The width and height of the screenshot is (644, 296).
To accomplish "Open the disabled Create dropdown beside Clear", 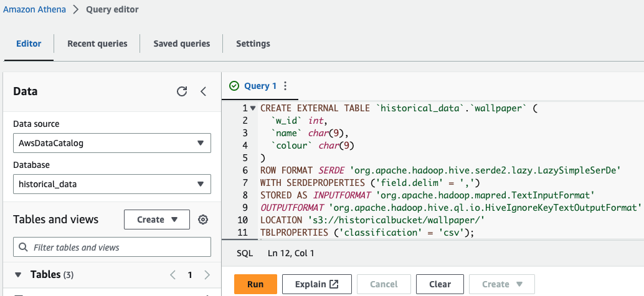I will [502, 284].
